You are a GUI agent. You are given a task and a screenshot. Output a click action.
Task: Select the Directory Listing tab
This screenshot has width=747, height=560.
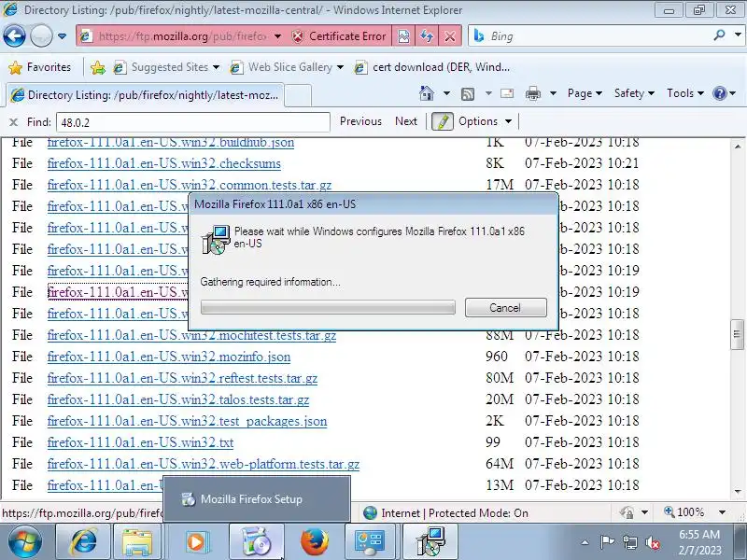[146, 95]
